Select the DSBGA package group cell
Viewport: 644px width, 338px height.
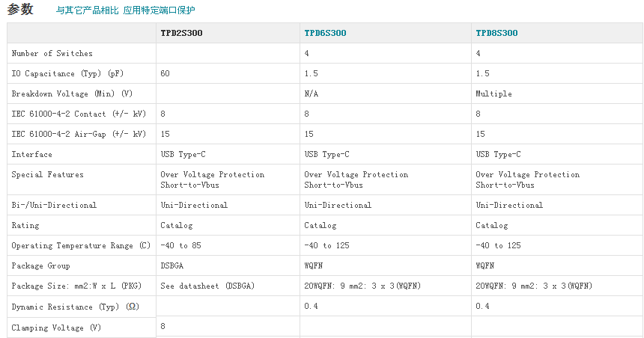pos(174,265)
